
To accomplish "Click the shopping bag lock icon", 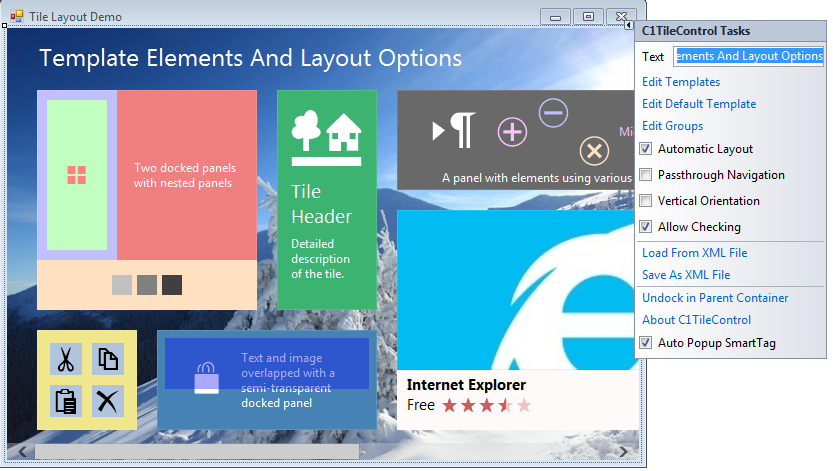I will [x=206, y=378].
